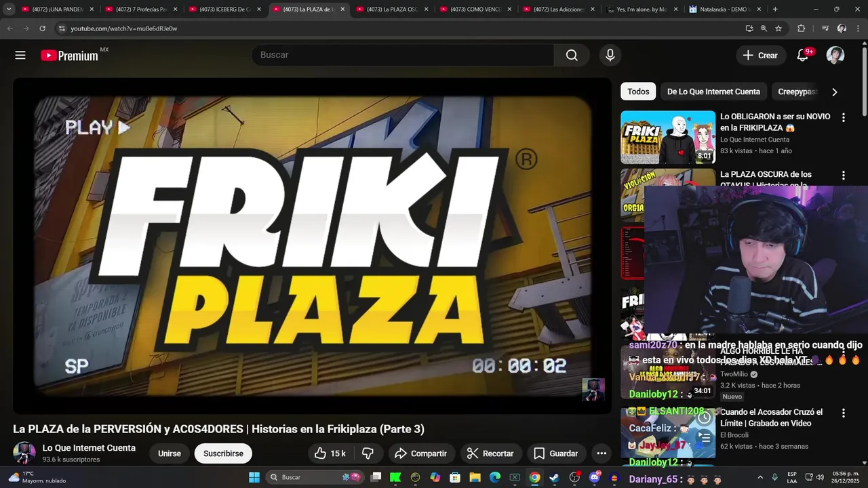The image size is (868, 488).
Task: Reload the page in Chrome
Action: click(x=42, y=28)
